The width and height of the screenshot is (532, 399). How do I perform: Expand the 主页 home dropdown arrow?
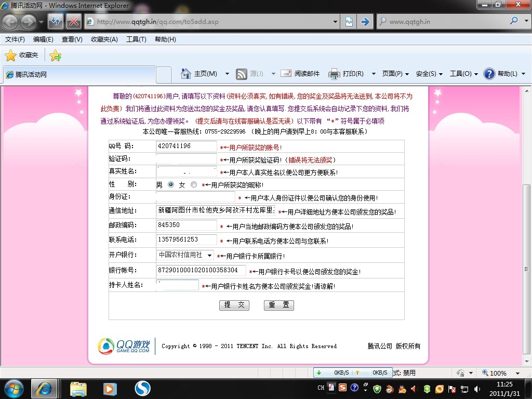coord(227,74)
